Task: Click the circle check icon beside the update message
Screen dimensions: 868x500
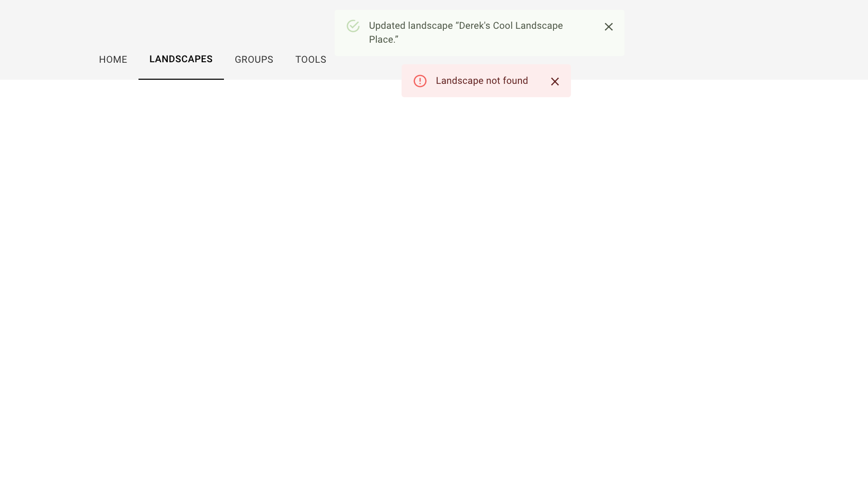Action: pos(353,25)
